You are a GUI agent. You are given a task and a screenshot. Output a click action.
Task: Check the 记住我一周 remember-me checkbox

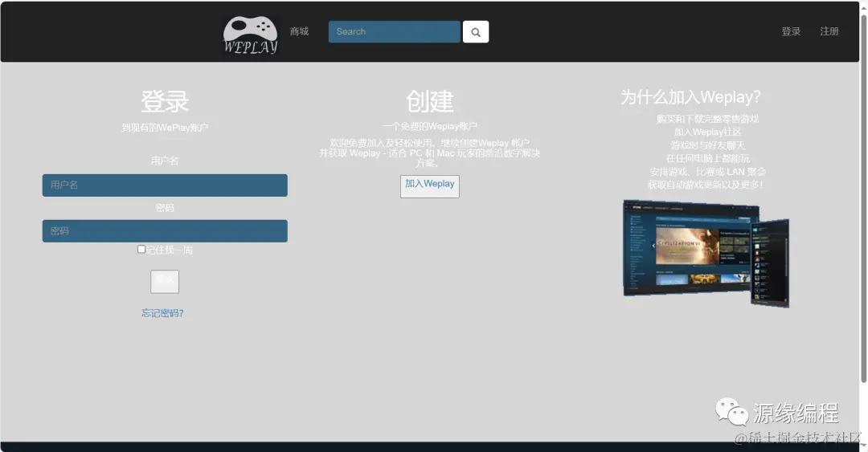pos(141,250)
